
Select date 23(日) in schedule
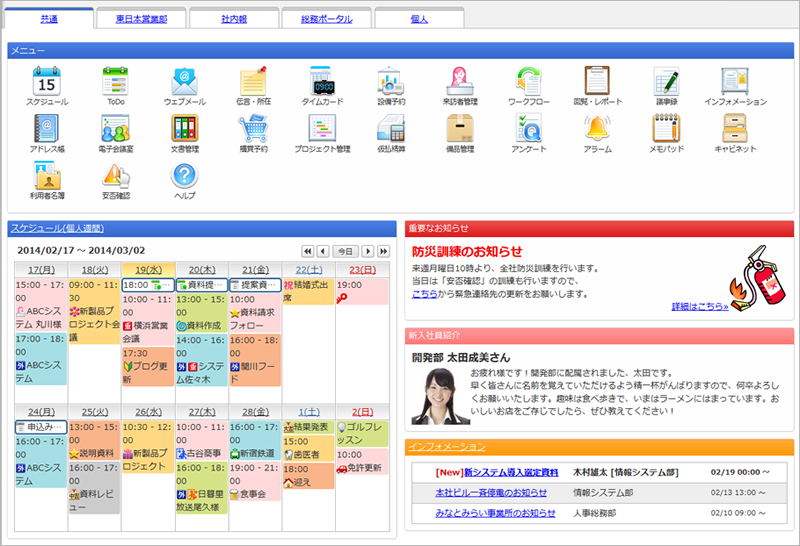point(362,270)
